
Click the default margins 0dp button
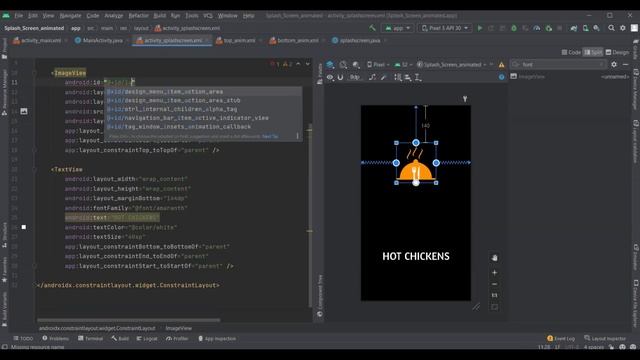point(354,77)
